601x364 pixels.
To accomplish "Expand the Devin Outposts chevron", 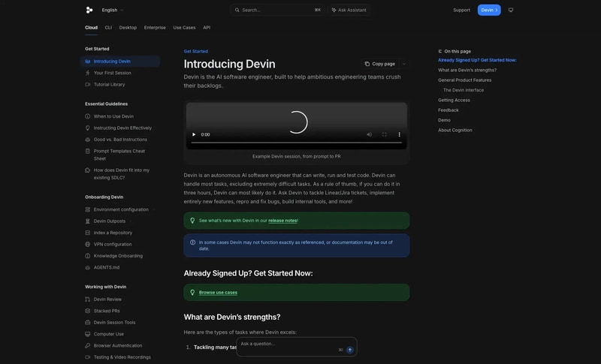I will 130,221.
